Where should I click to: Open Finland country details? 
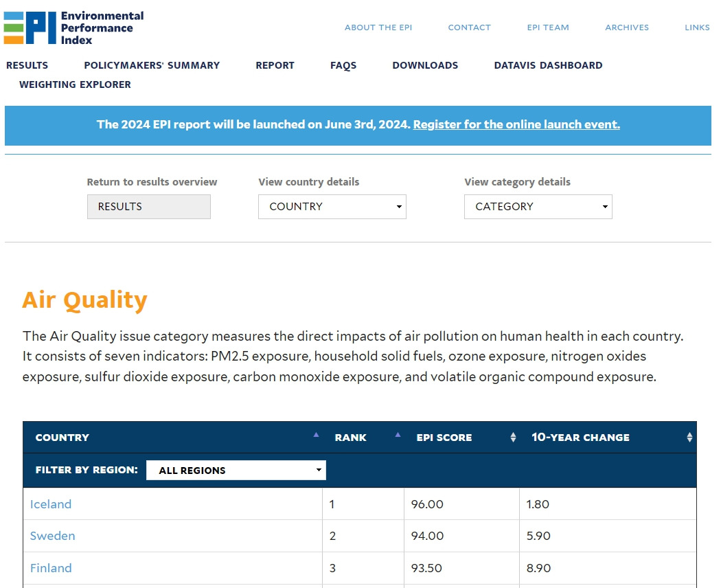click(51, 568)
